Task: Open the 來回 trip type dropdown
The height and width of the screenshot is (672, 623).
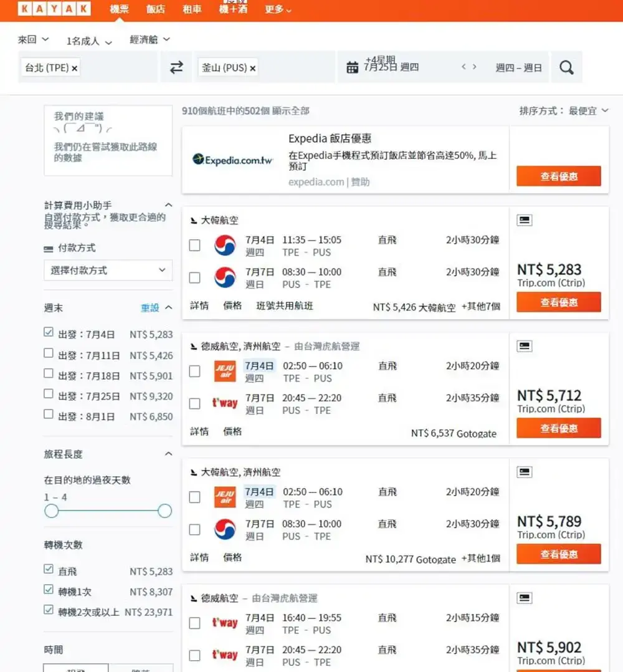Action: [x=33, y=40]
